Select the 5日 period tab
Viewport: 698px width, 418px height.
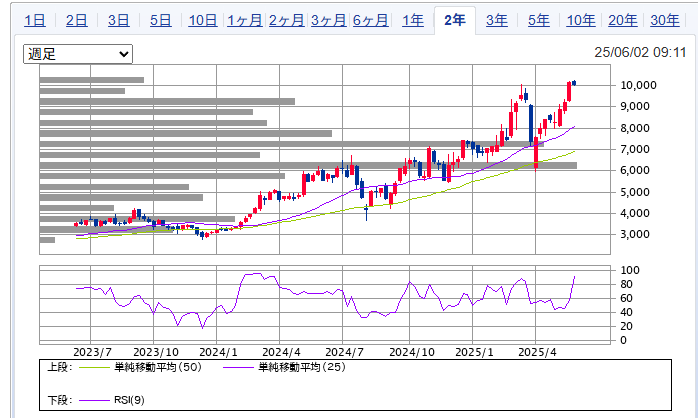(160, 20)
